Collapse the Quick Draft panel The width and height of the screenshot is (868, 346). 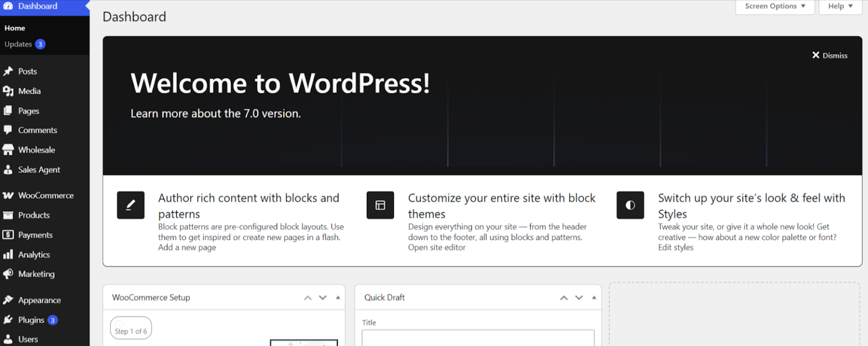pyautogui.click(x=594, y=297)
